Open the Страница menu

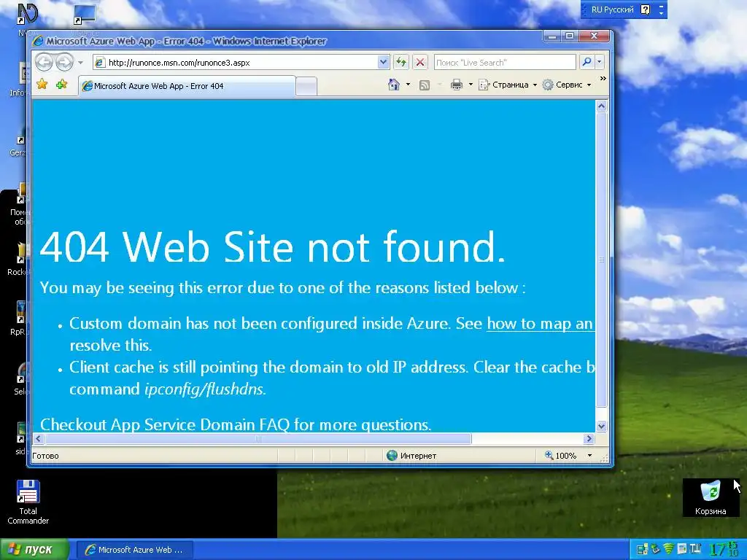click(x=508, y=85)
